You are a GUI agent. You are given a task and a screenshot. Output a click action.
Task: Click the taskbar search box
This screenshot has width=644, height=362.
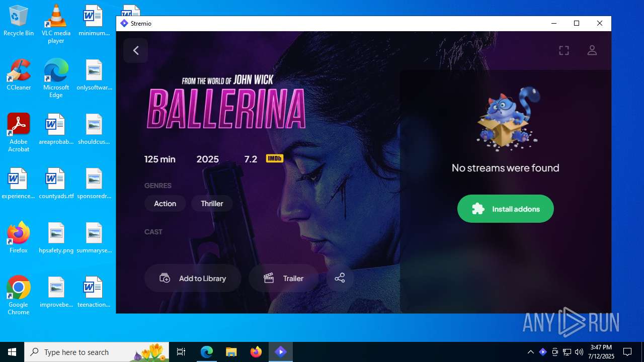[97, 352]
